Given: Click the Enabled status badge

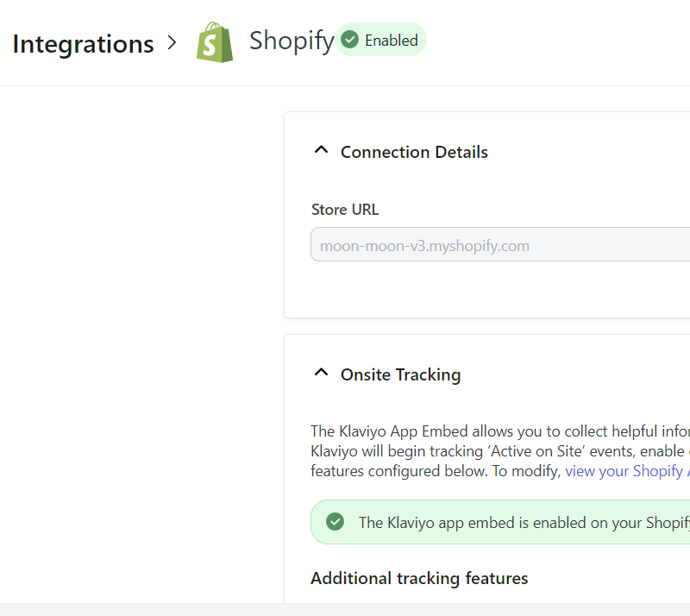Looking at the screenshot, I should [x=380, y=40].
